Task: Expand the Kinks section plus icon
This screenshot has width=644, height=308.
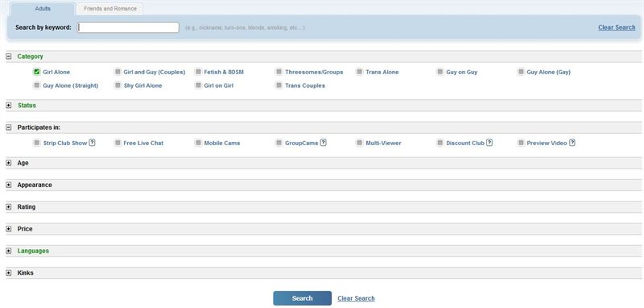Action: coord(9,273)
